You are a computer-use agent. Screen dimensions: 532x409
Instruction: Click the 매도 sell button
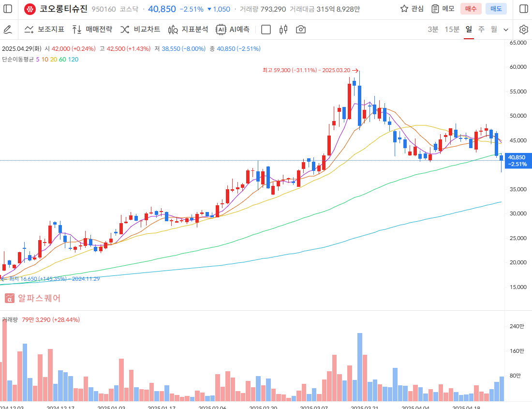tap(496, 9)
